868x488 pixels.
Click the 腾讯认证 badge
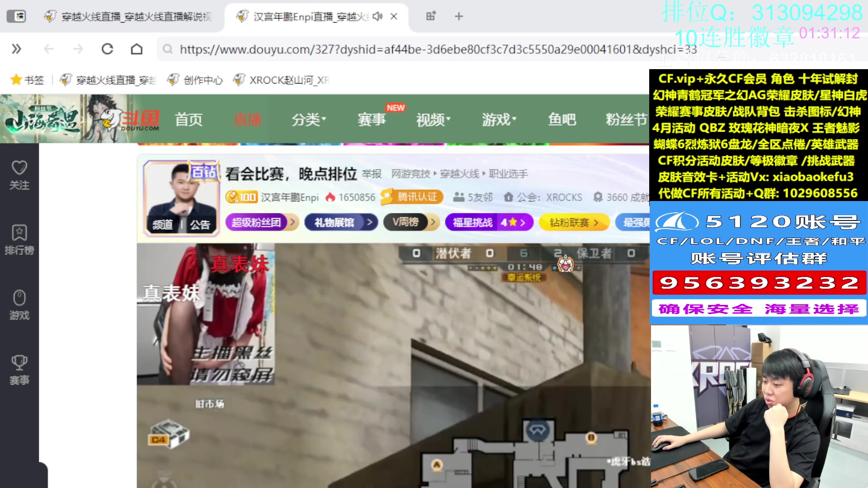point(412,197)
